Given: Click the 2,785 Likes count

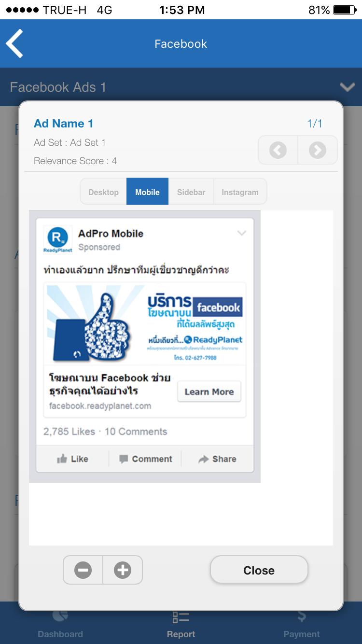Looking at the screenshot, I should (69, 432).
